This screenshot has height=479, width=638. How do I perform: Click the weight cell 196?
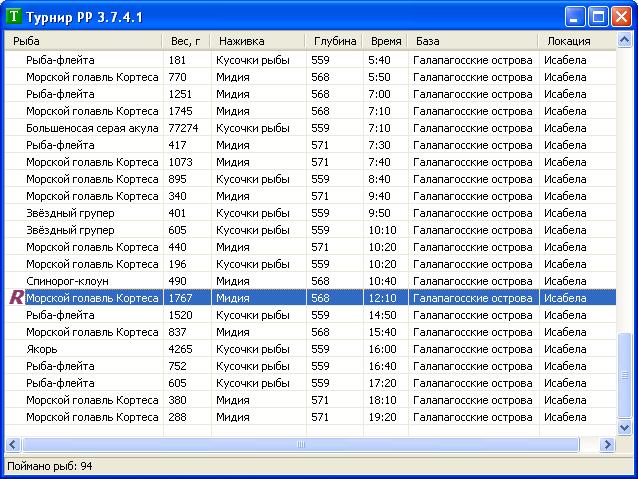(177, 265)
